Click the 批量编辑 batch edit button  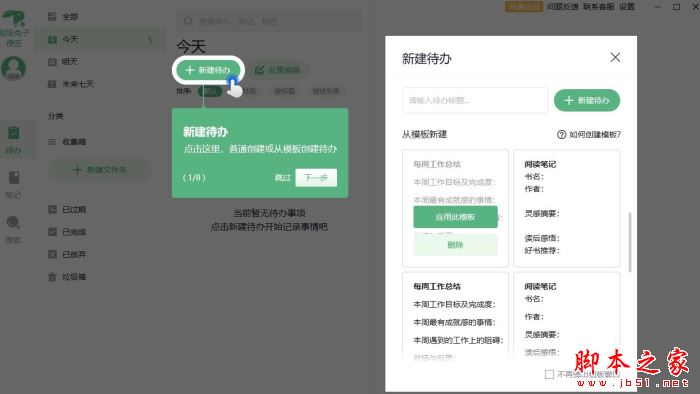pyautogui.click(x=278, y=70)
